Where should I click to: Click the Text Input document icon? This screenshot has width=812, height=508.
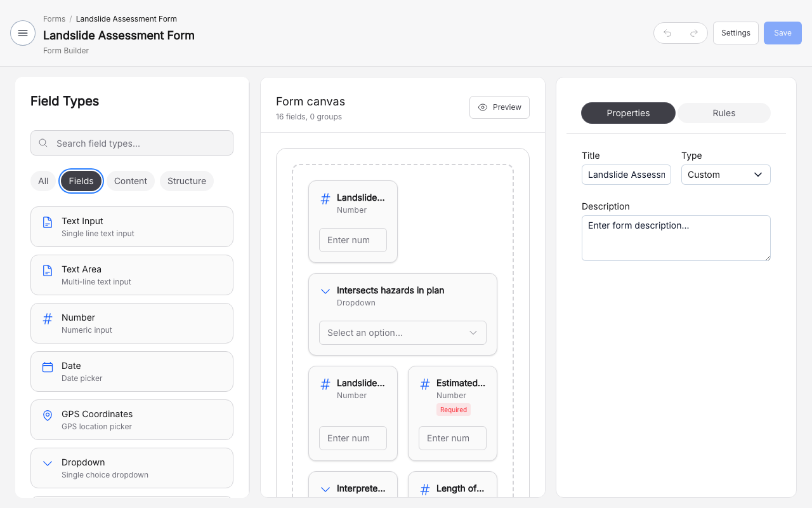click(x=48, y=222)
